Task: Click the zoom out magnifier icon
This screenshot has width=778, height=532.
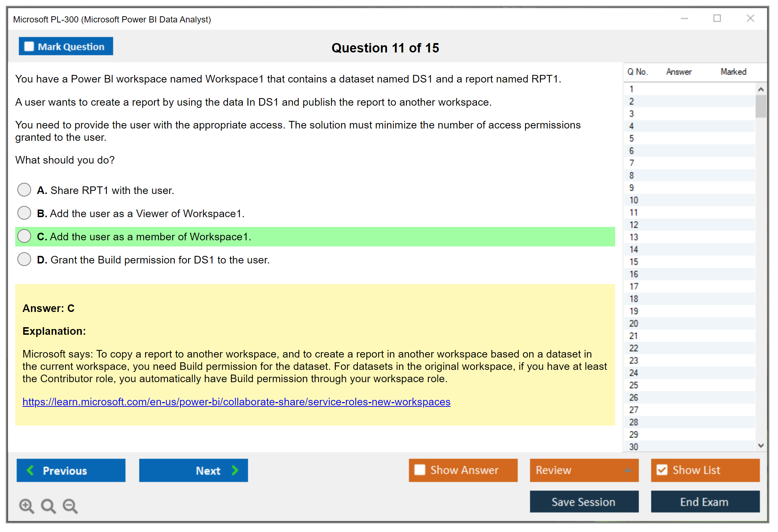Action: (70, 506)
